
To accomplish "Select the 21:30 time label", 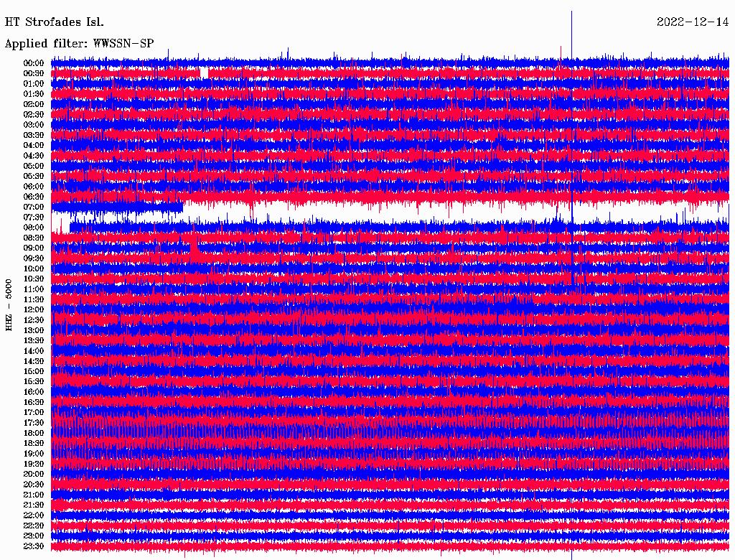I will click(34, 505).
